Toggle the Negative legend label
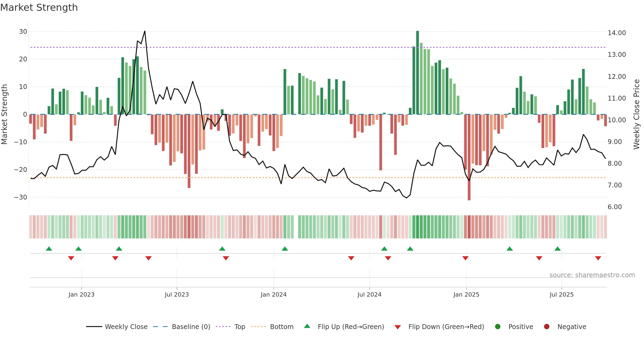Viewport: 644px width, 362px height. (572, 327)
